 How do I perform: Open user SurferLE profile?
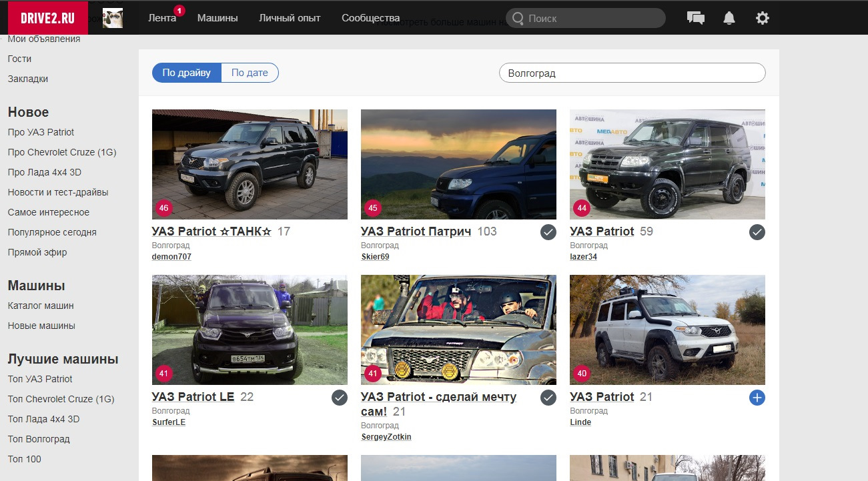pos(169,422)
